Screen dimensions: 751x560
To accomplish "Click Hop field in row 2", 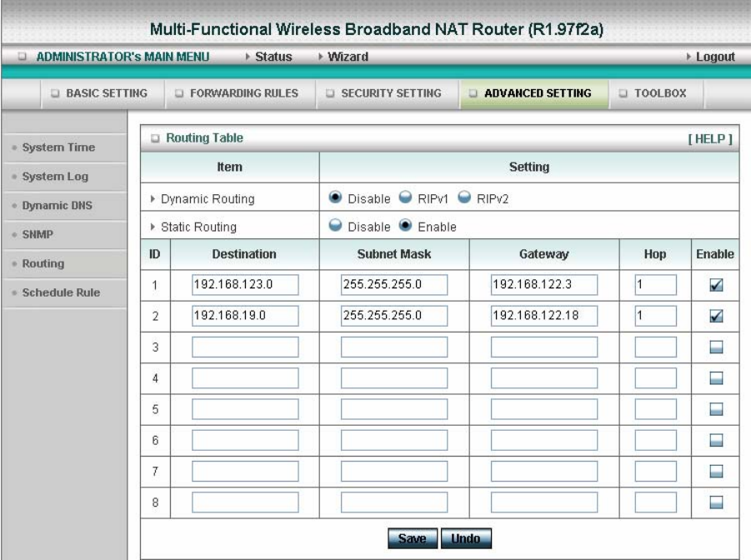I will point(656,316).
